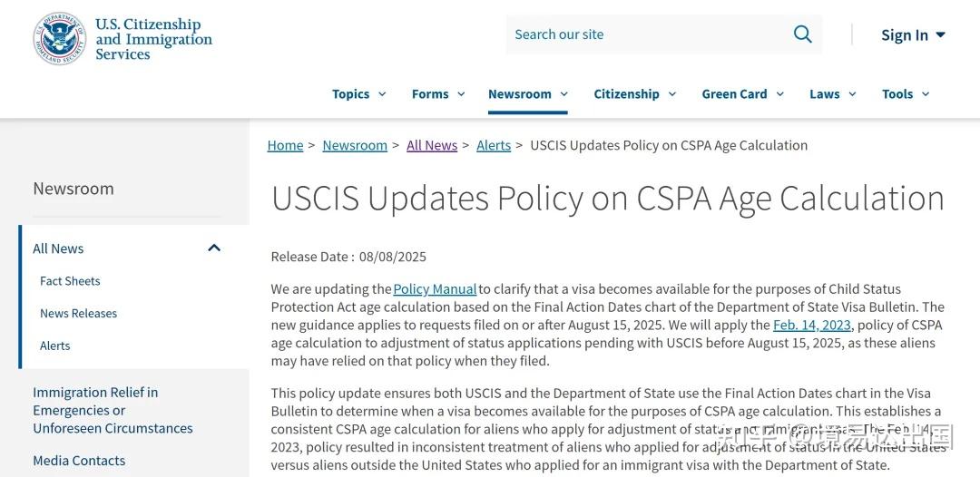Open the Laws navigation menu
The width and height of the screenshot is (980, 477).
832,94
